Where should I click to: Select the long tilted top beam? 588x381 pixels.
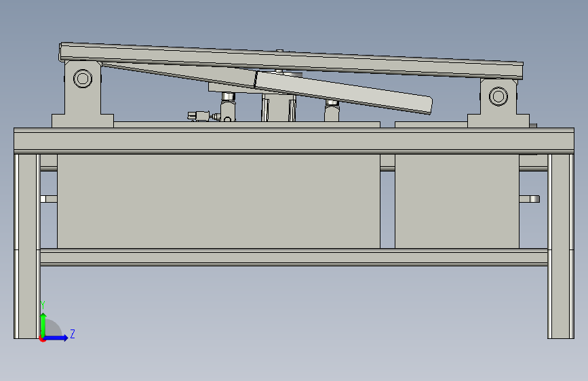291,61
